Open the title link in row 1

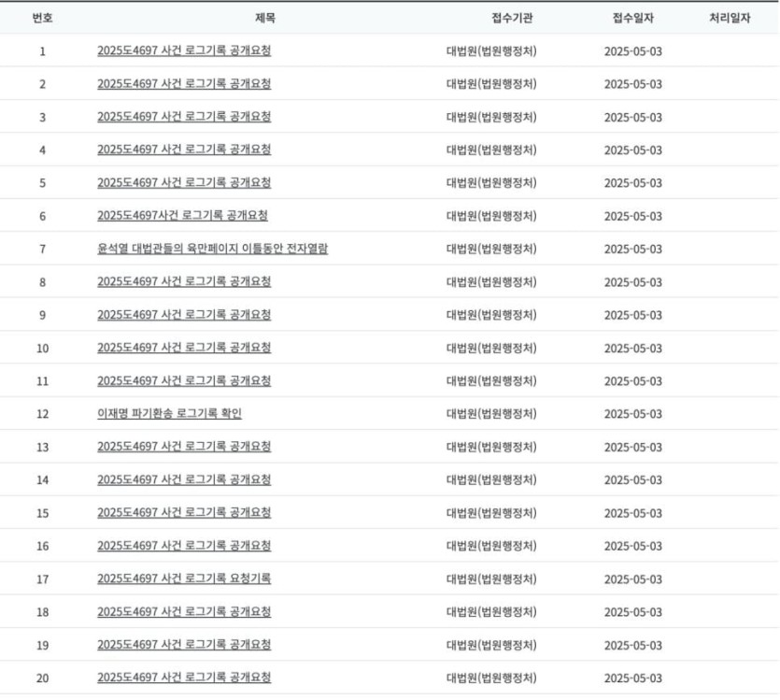point(184,50)
